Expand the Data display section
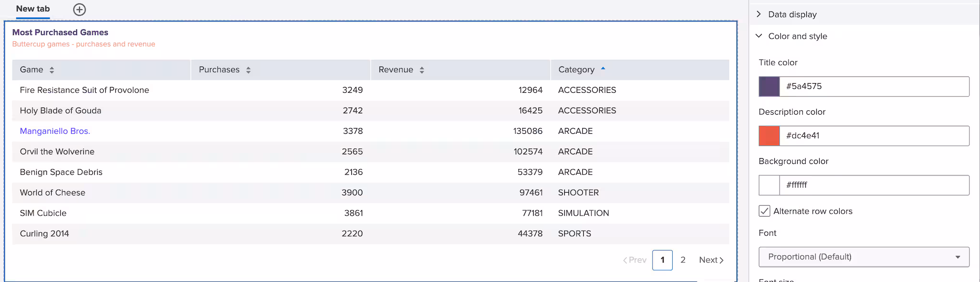This screenshot has width=980, height=282. (759, 14)
